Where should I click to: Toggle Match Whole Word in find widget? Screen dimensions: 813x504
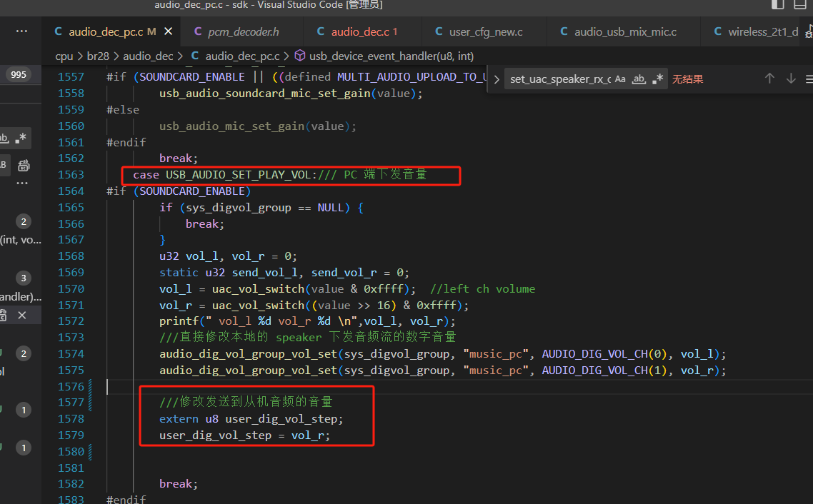[639, 79]
